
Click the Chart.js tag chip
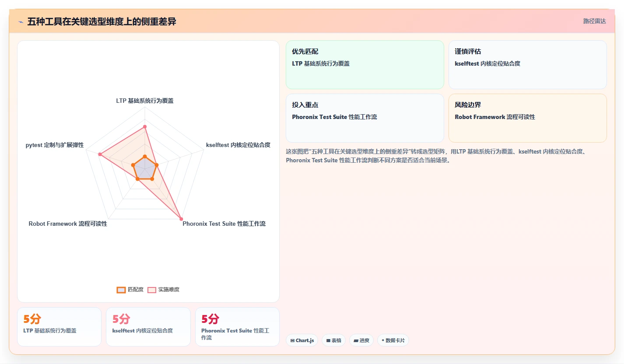pyautogui.click(x=302, y=340)
